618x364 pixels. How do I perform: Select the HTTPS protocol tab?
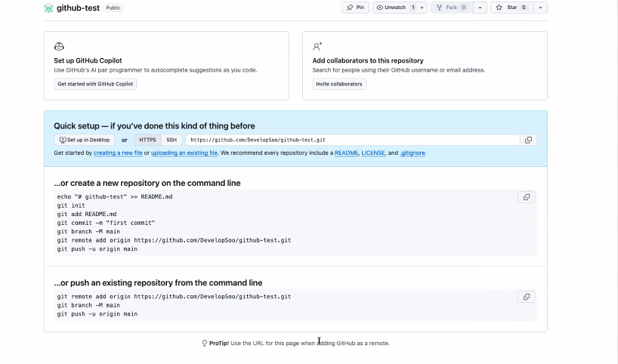147,140
